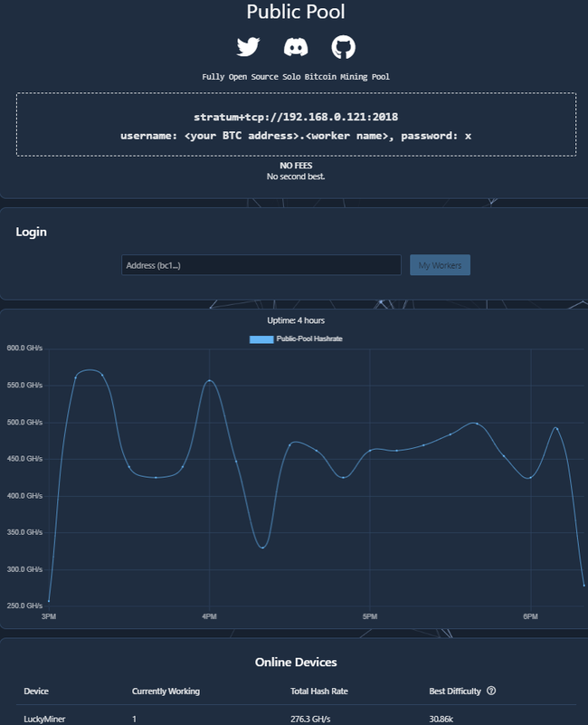Click the Best Difficulty help question-mark icon
This screenshot has width=588, height=725.
tap(491, 692)
